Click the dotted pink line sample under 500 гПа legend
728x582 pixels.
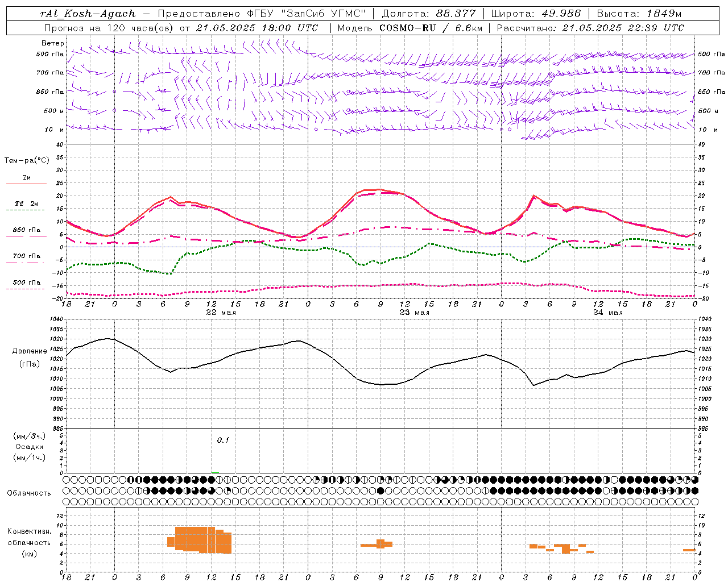(x=26, y=289)
